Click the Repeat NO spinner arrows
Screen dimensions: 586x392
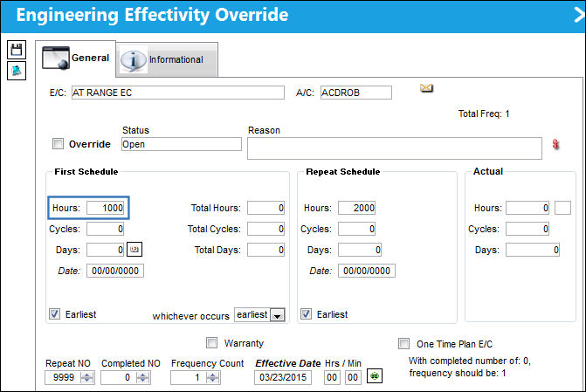point(86,377)
